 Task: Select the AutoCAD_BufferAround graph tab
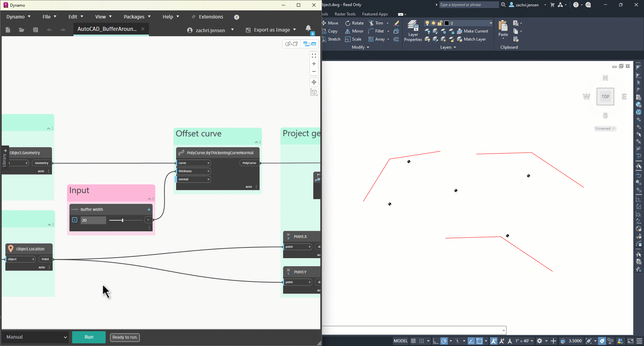[x=107, y=29]
